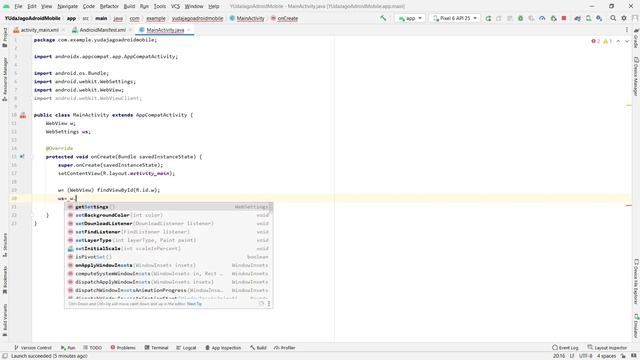Click the class run gutter icon at line 10
This screenshot has width=640, height=360.
pos(23,115)
